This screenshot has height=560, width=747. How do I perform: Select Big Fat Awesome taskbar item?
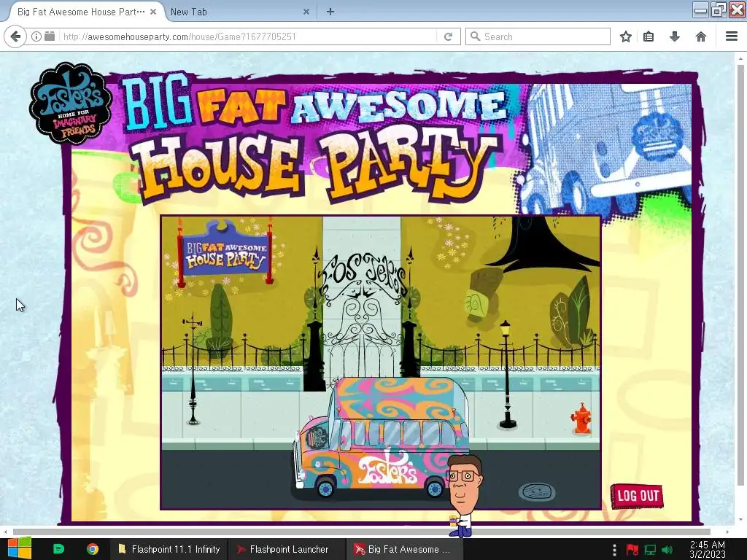(405, 549)
